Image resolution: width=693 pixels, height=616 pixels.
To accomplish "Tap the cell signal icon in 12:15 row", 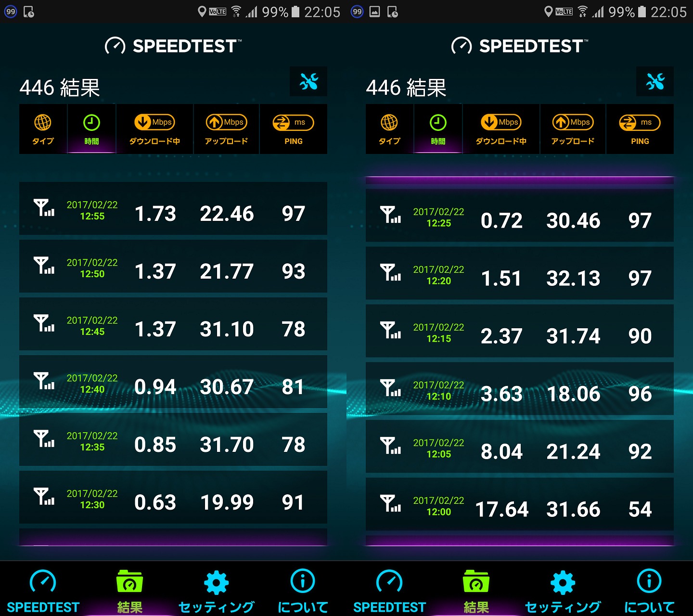I will [390, 330].
